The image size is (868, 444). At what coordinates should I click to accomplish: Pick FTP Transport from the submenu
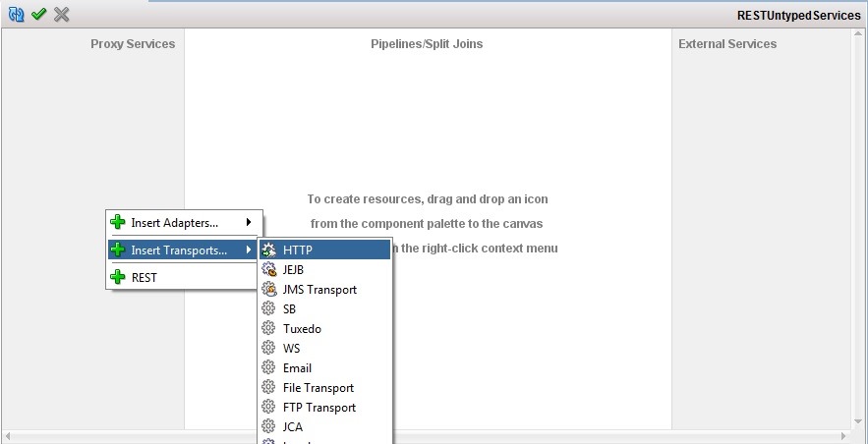pyautogui.click(x=318, y=408)
